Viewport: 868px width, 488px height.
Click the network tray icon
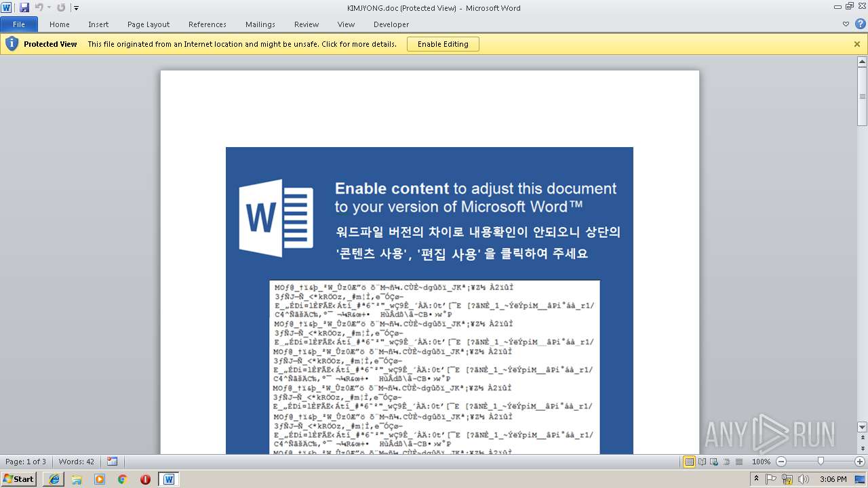pos(787,479)
